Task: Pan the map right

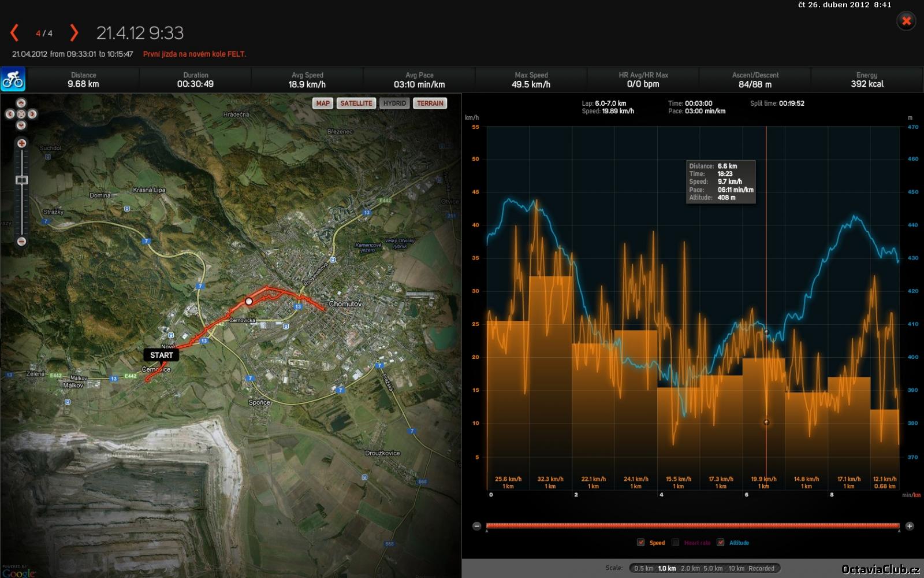Action: [x=32, y=114]
